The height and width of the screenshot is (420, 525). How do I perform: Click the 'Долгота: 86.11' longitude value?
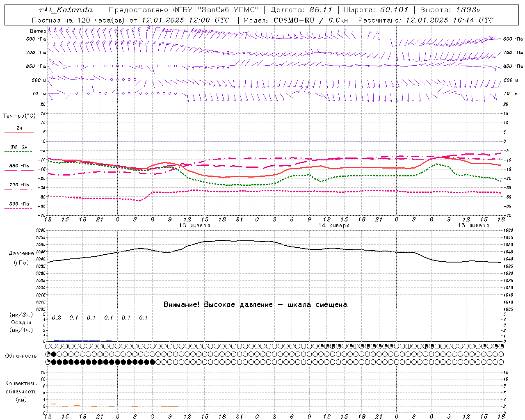(301, 10)
